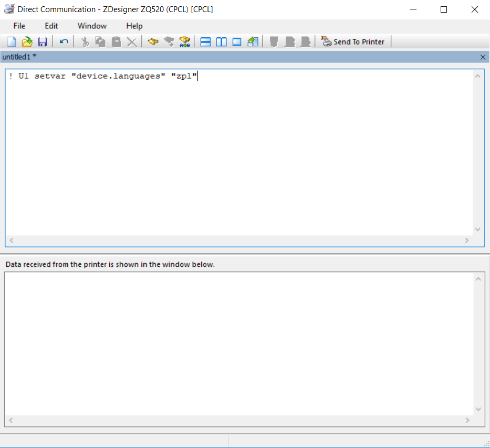Save the file using the floppy disk icon

[43, 41]
